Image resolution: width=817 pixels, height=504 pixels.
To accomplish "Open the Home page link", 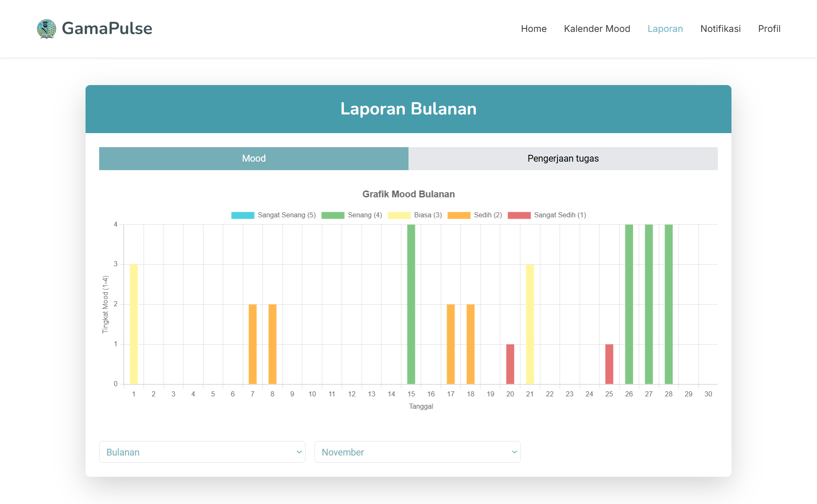I will tap(534, 28).
